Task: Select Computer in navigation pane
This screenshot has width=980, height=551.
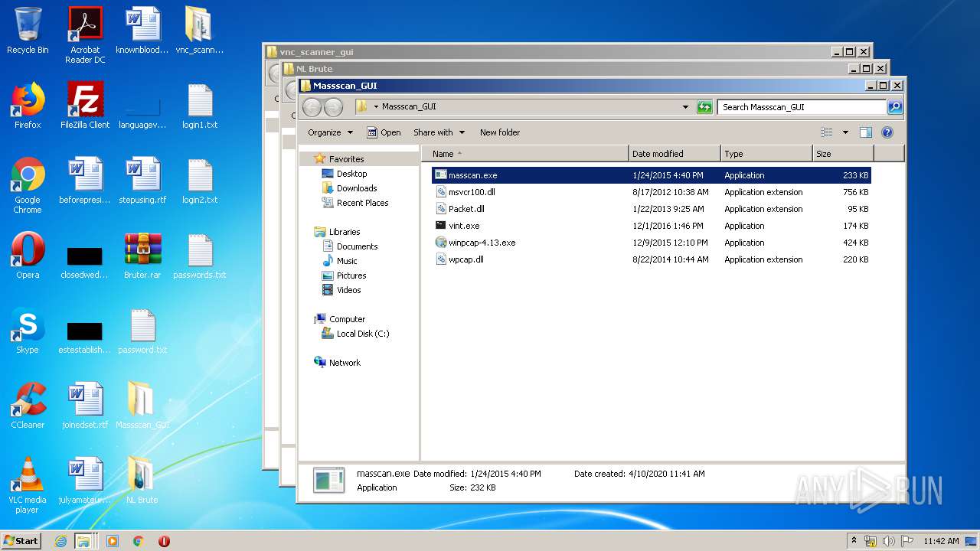Action: pyautogui.click(x=347, y=319)
